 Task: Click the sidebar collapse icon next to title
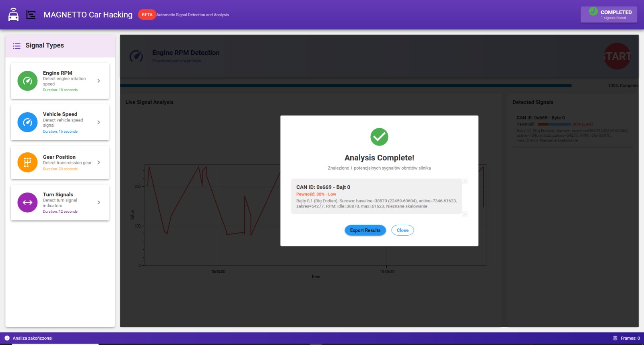coord(31,15)
